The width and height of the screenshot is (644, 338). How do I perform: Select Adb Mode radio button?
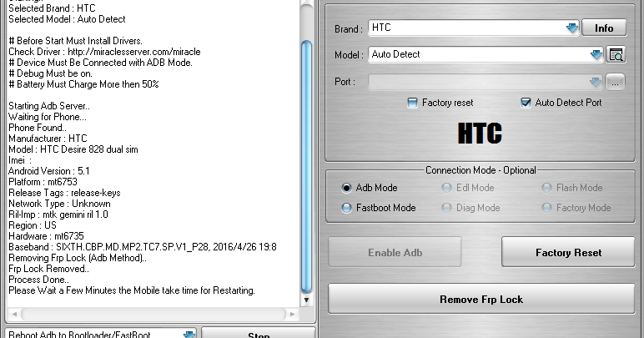(346, 188)
